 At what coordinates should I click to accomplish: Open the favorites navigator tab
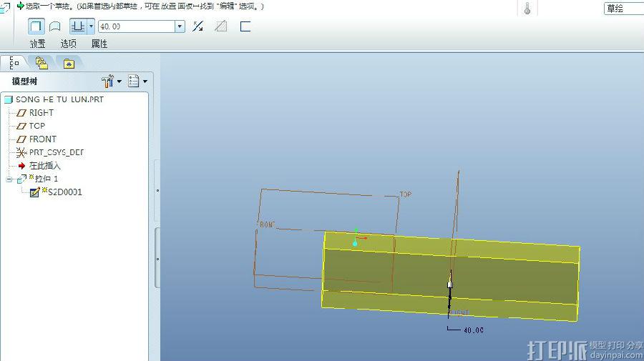(x=69, y=63)
